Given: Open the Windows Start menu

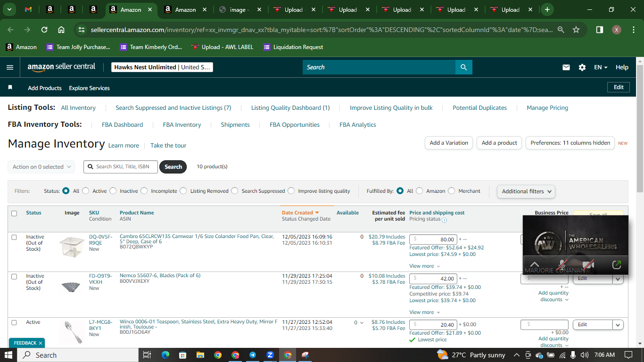Looking at the screenshot, I should (8, 355).
